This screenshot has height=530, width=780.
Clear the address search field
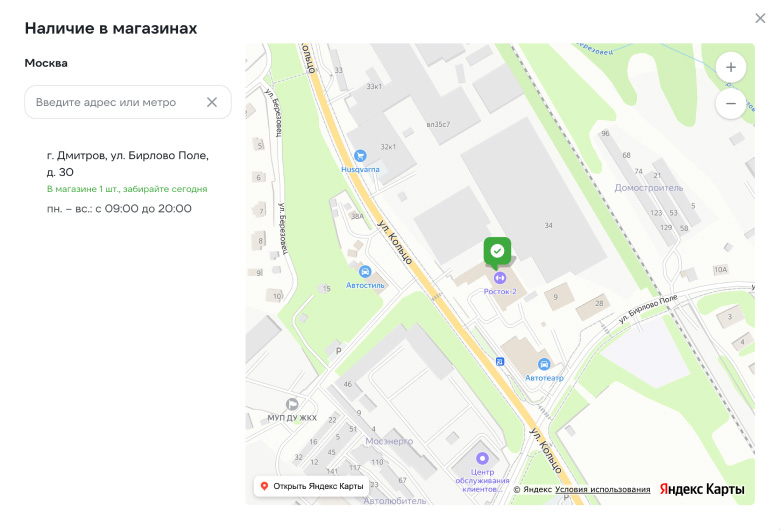[212, 102]
